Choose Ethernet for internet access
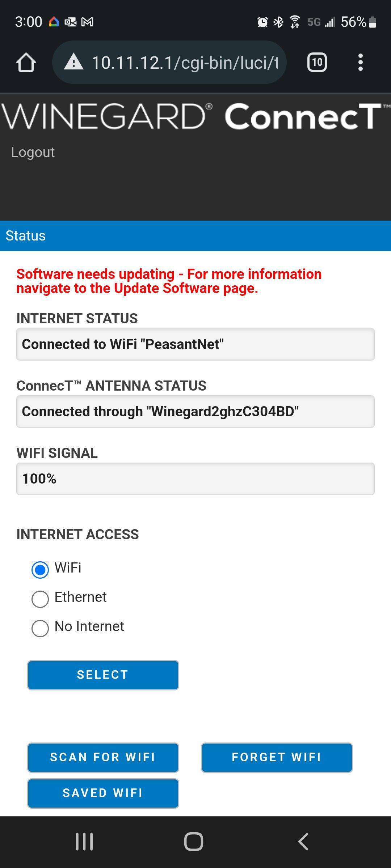The width and height of the screenshot is (391, 868). [x=40, y=599]
